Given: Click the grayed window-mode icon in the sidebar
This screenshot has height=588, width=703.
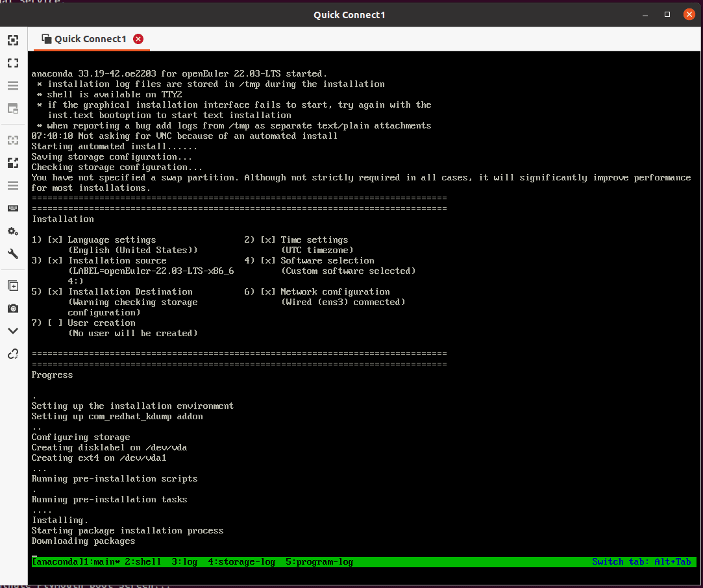Looking at the screenshot, I should pyautogui.click(x=13, y=108).
